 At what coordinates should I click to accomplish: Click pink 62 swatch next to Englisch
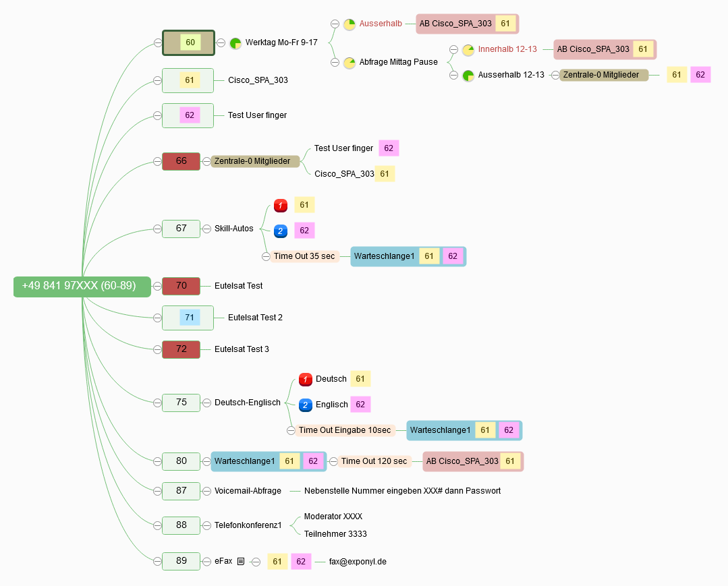360,405
